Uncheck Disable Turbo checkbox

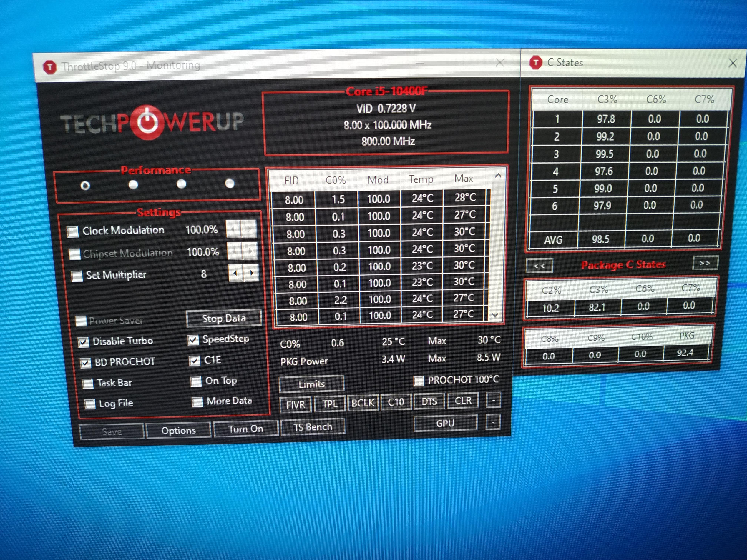point(83,342)
